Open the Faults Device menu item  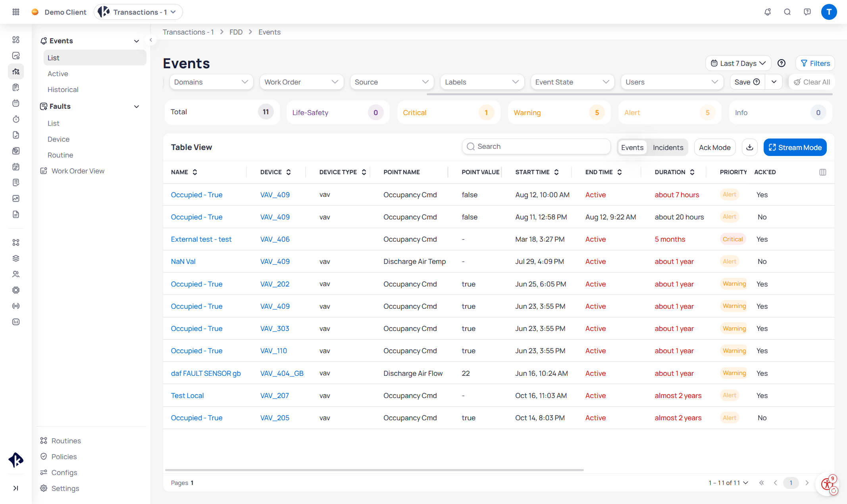[59, 139]
